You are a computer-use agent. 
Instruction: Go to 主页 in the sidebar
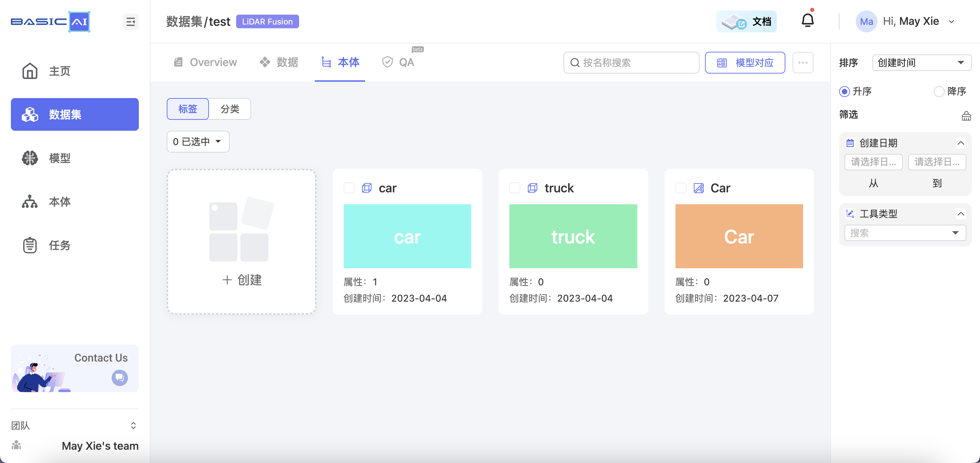click(75, 71)
